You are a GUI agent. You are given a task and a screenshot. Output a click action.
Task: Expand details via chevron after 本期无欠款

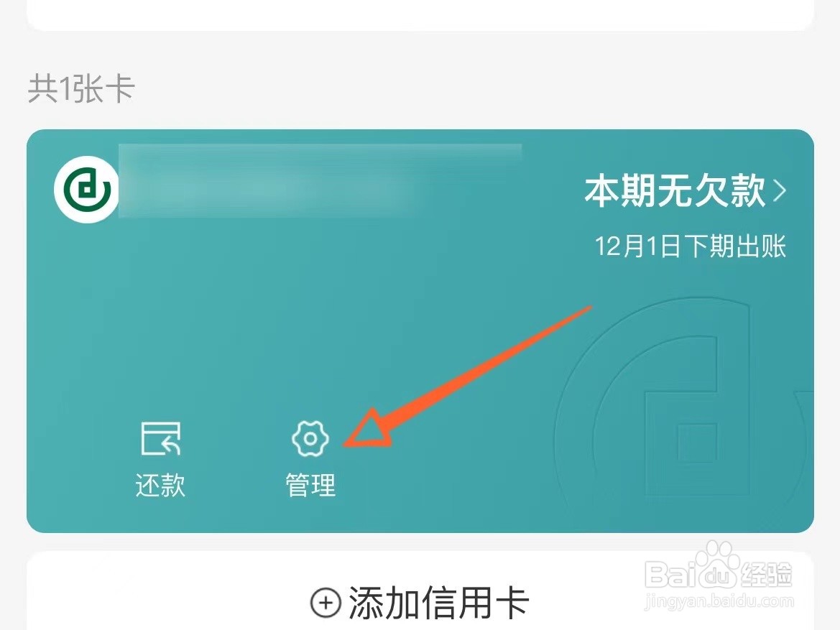click(780, 190)
